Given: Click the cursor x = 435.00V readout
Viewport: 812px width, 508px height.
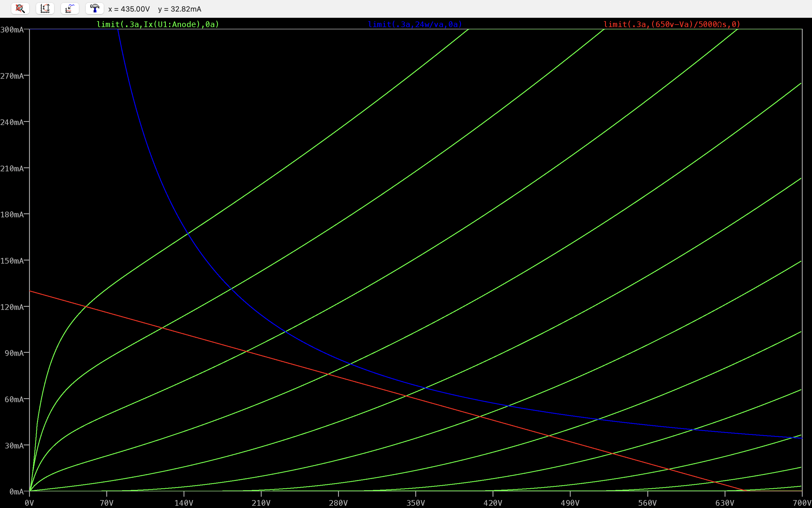Looking at the screenshot, I should (129, 9).
